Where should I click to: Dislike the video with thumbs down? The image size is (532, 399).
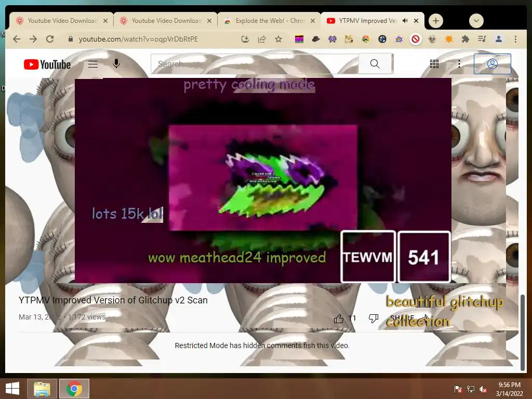click(374, 318)
